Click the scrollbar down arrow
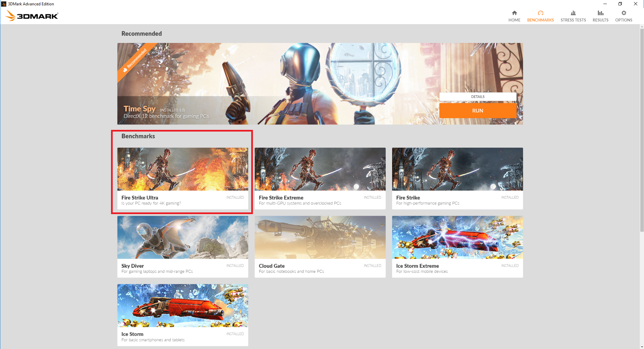 click(642, 347)
